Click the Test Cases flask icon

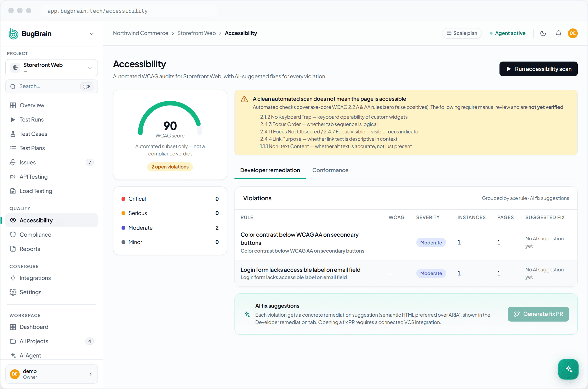pos(13,134)
